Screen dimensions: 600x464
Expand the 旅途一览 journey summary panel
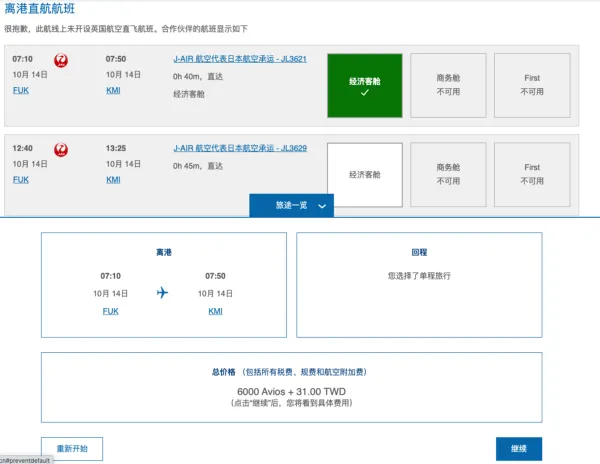[292, 205]
